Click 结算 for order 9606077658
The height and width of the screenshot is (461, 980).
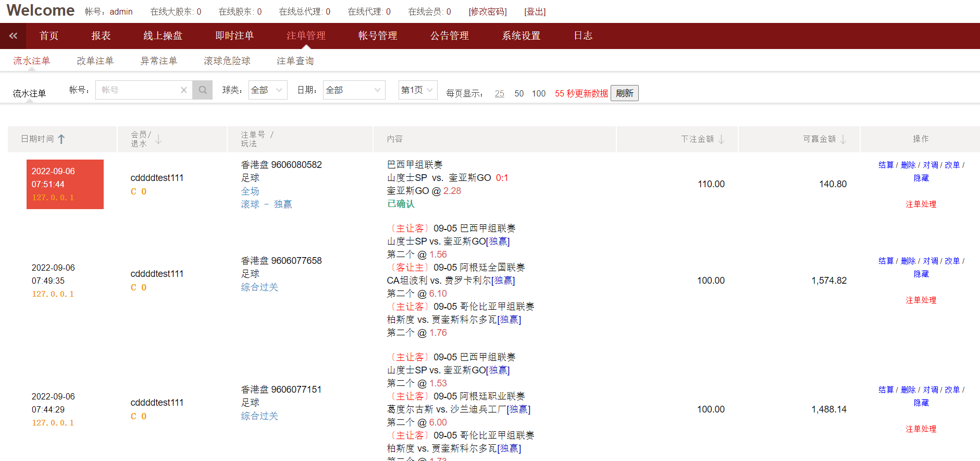click(x=886, y=261)
